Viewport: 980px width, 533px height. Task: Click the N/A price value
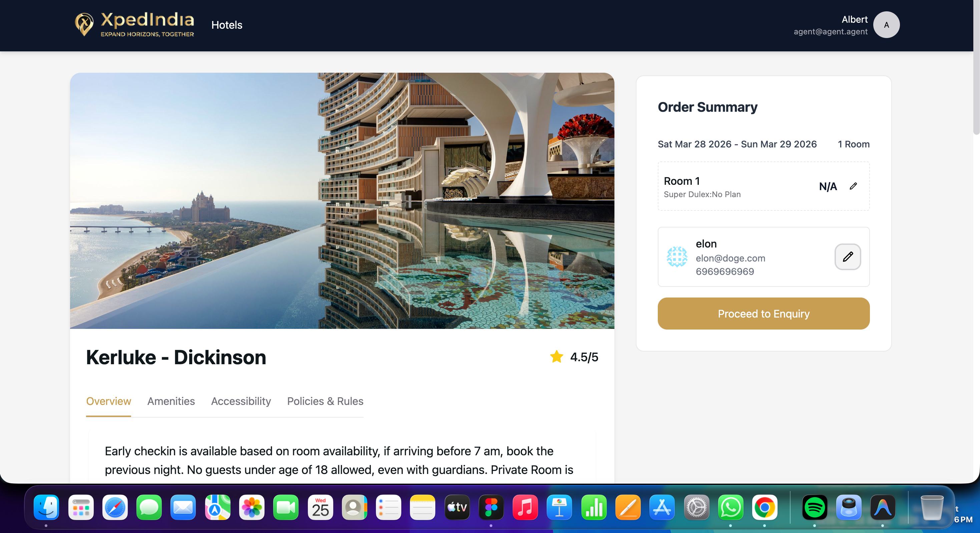tap(828, 186)
